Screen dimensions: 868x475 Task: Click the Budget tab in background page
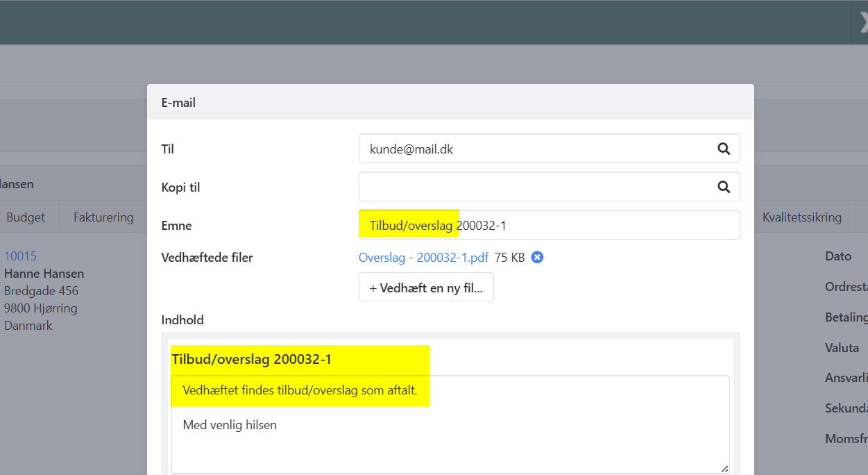click(x=26, y=217)
